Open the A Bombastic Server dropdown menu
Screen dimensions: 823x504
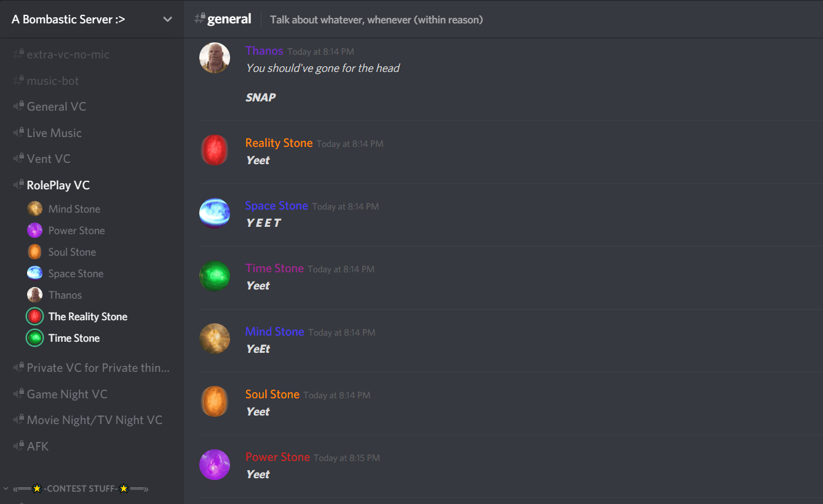[92, 19]
